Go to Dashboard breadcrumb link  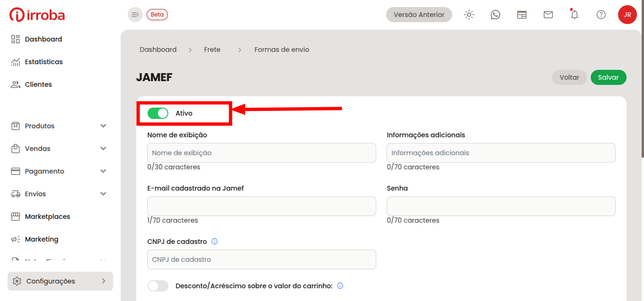[158, 50]
